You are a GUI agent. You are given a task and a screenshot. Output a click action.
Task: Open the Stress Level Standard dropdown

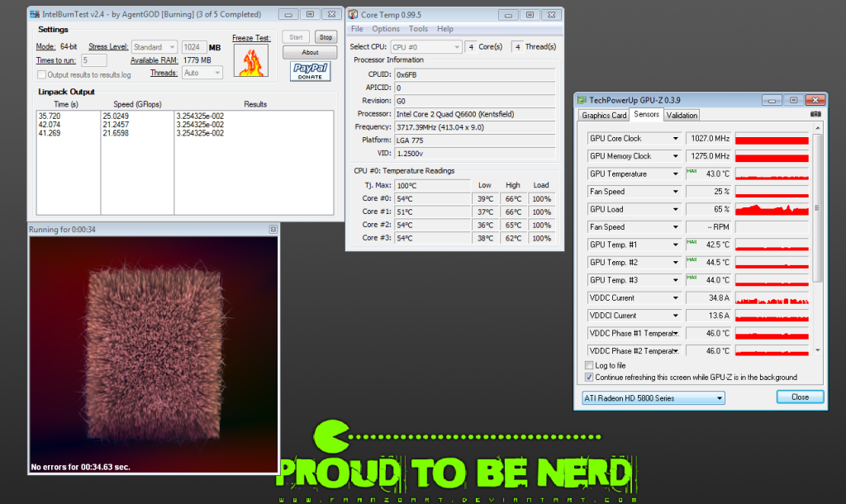[x=154, y=47]
